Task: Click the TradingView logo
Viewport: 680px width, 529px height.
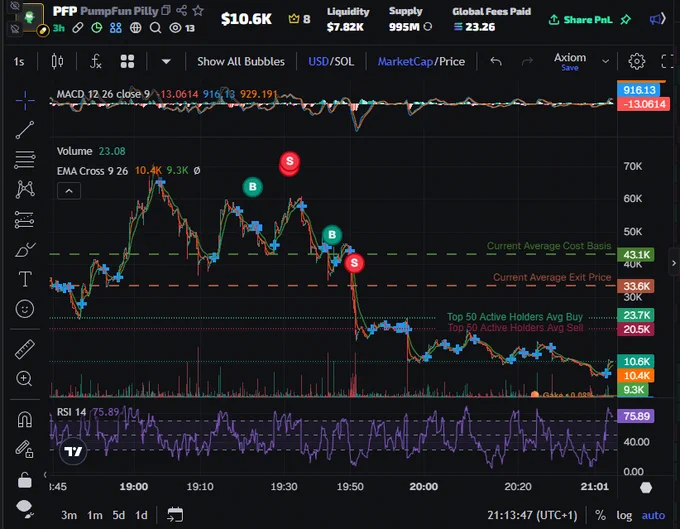Action: (x=73, y=451)
